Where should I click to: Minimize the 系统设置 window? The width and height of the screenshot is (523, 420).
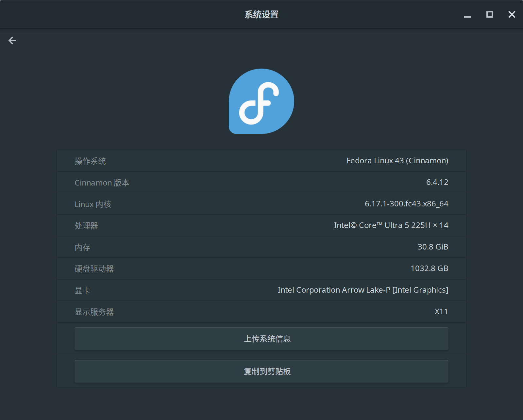pyautogui.click(x=467, y=15)
